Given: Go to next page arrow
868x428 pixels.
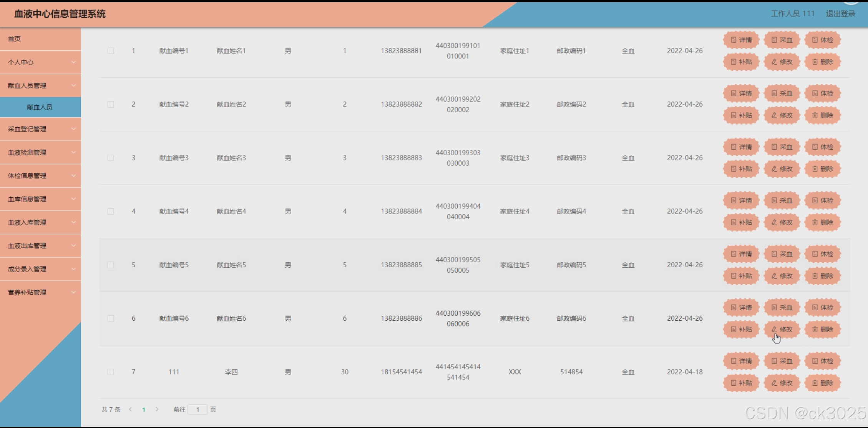Looking at the screenshot, I should (x=157, y=409).
